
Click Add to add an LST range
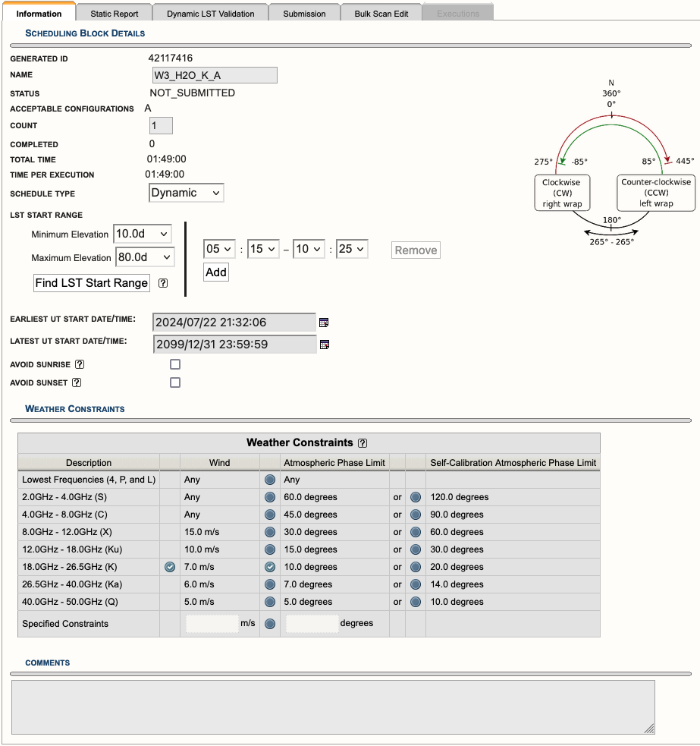point(216,272)
